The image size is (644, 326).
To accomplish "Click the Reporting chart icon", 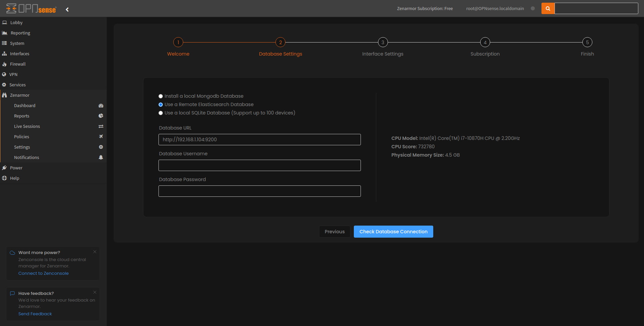I will point(5,33).
